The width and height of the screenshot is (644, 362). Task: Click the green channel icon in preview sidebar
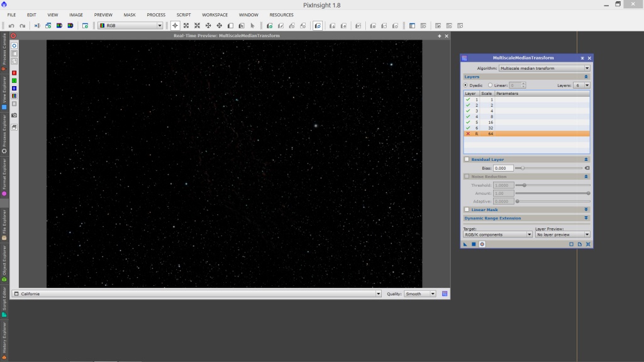point(14,80)
